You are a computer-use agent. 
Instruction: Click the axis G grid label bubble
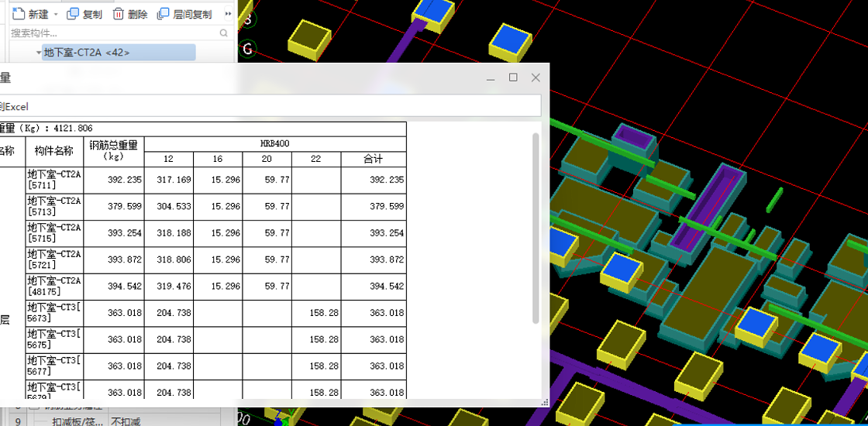click(x=247, y=49)
